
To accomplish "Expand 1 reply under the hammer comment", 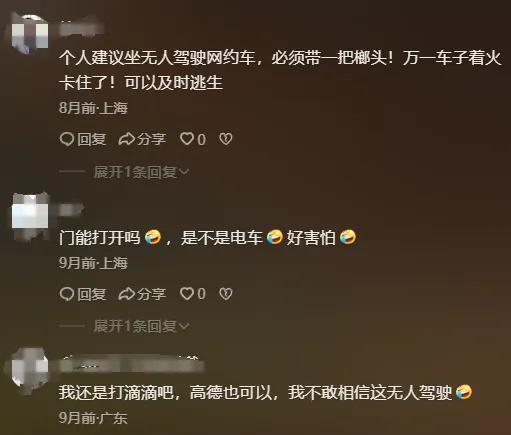I will point(141,172).
